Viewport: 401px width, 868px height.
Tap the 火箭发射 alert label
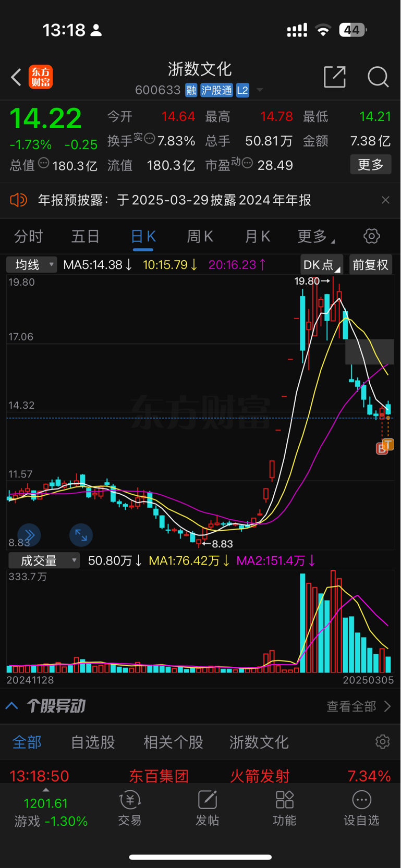click(x=260, y=776)
